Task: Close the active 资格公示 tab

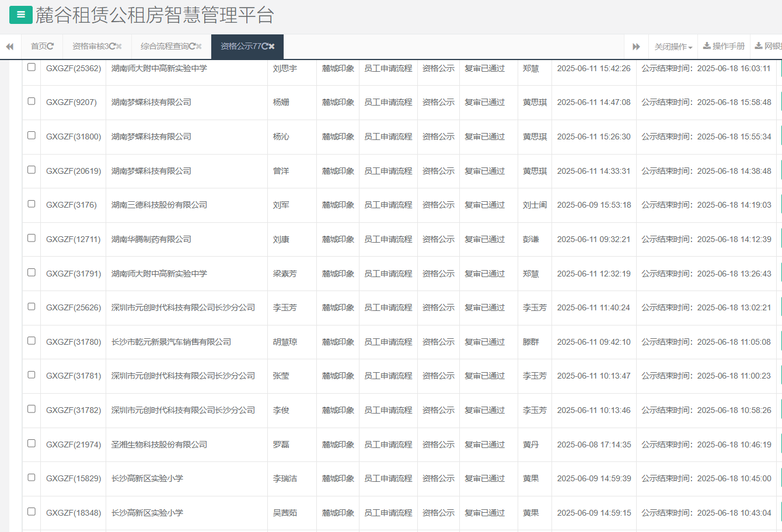Action: click(271, 46)
